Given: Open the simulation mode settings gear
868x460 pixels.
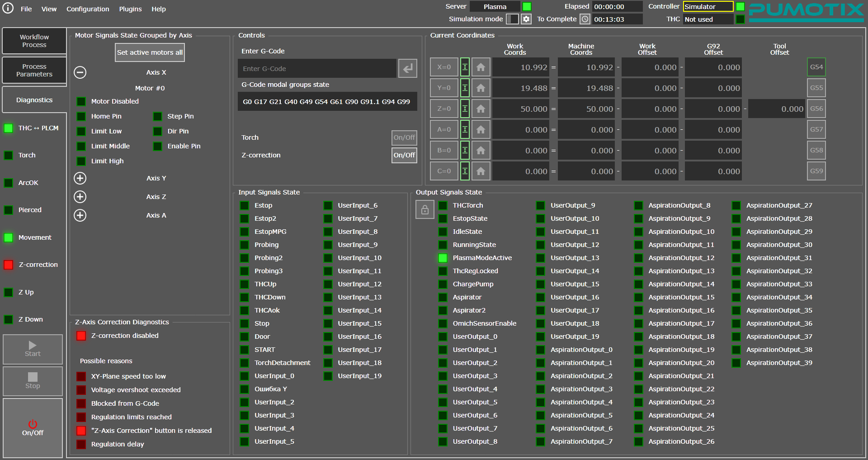Looking at the screenshot, I should [526, 19].
